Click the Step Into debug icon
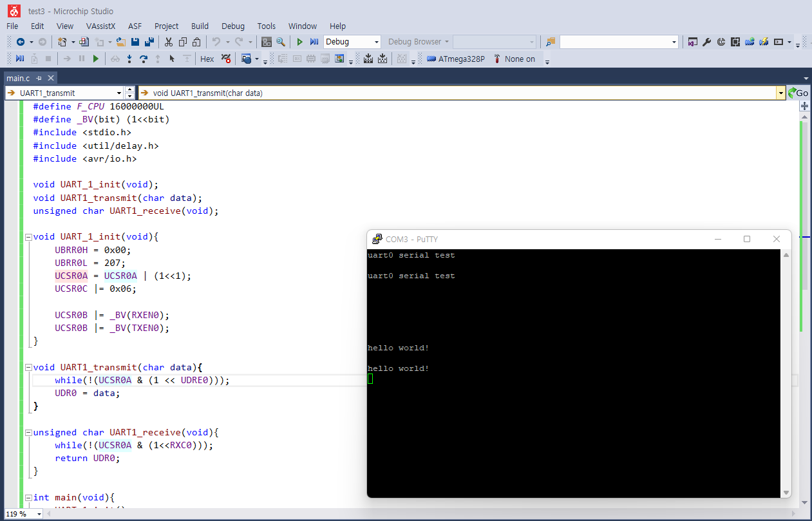 click(x=129, y=59)
